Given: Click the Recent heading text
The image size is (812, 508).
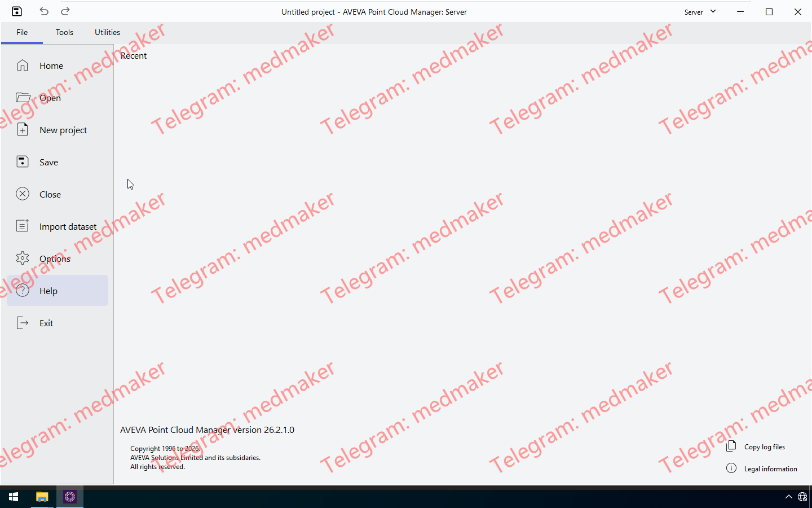Looking at the screenshot, I should pos(134,55).
